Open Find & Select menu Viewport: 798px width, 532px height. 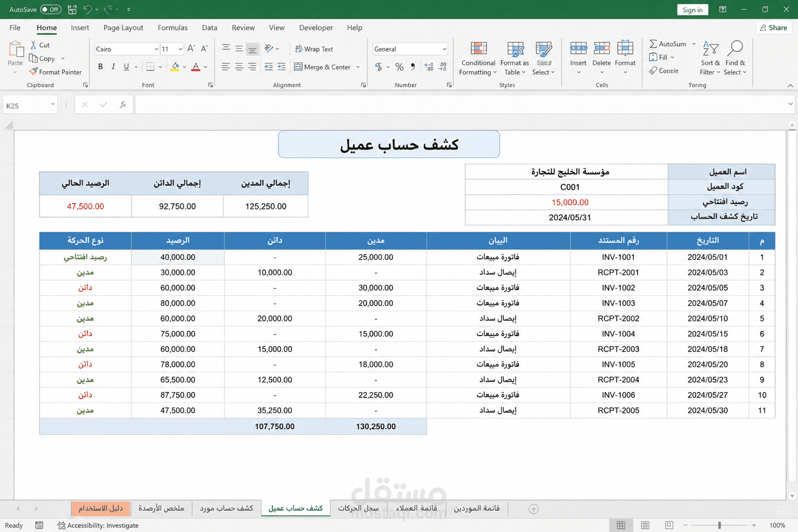coord(735,58)
